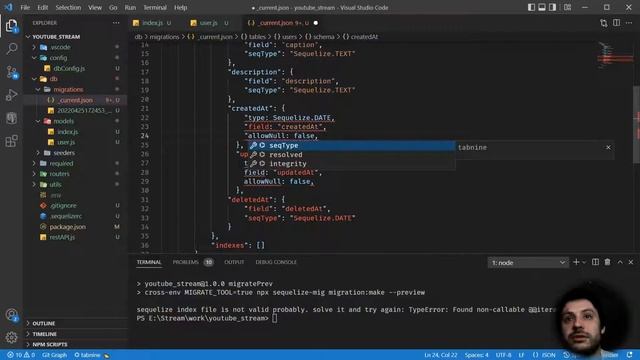The width and height of the screenshot is (640, 360).
Task: Open the Selection menu
Action: click(x=68, y=7)
